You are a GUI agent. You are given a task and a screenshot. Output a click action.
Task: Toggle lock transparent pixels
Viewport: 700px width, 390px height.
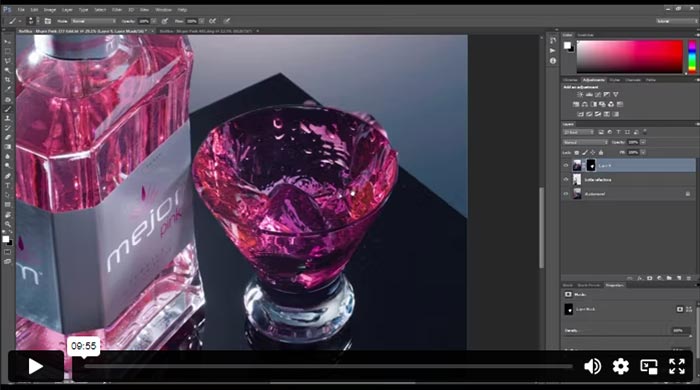[576, 153]
